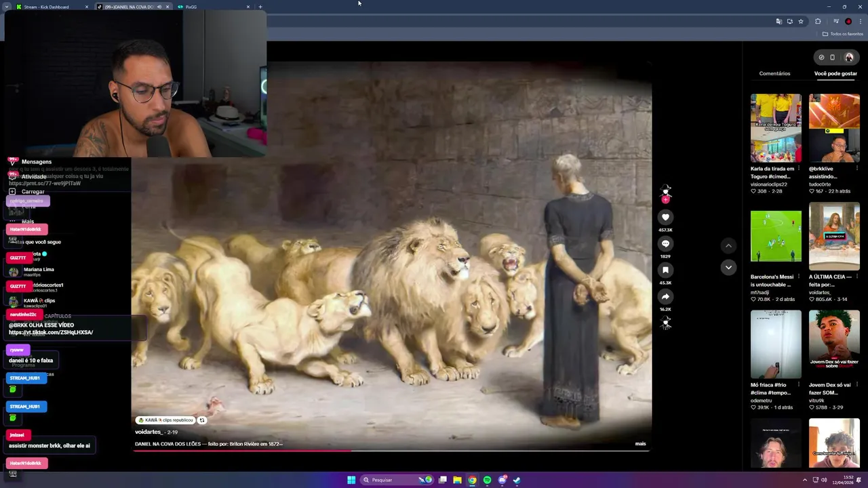The image size is (868, 488).
Task: Open the Todos os favoritos bookmarks folder
Action: [843, 34]
